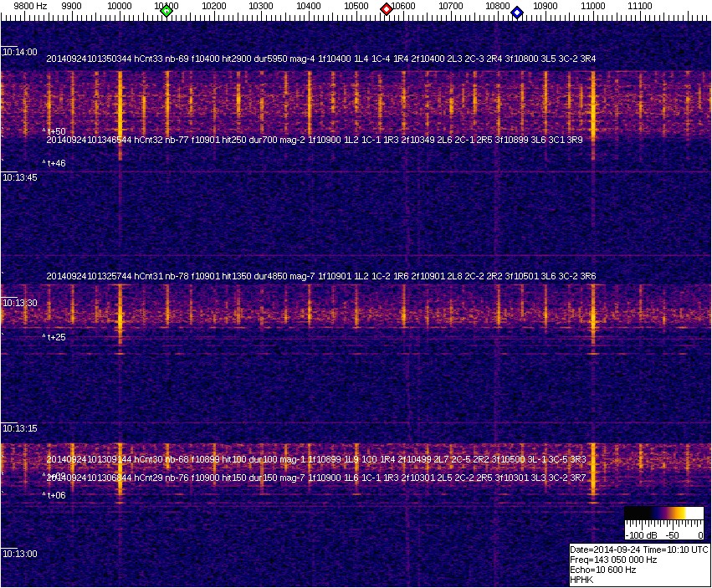Click the Freq=143 050 000 Hz info text
Image resolution: width=712 pixels, height=588 pixels.
click(612, 560)
